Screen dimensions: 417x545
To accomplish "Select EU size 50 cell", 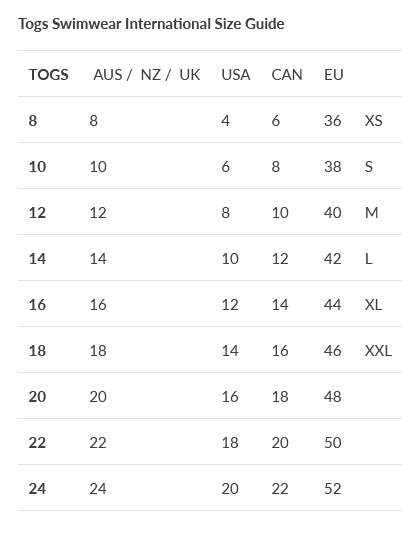I will 333,443.
